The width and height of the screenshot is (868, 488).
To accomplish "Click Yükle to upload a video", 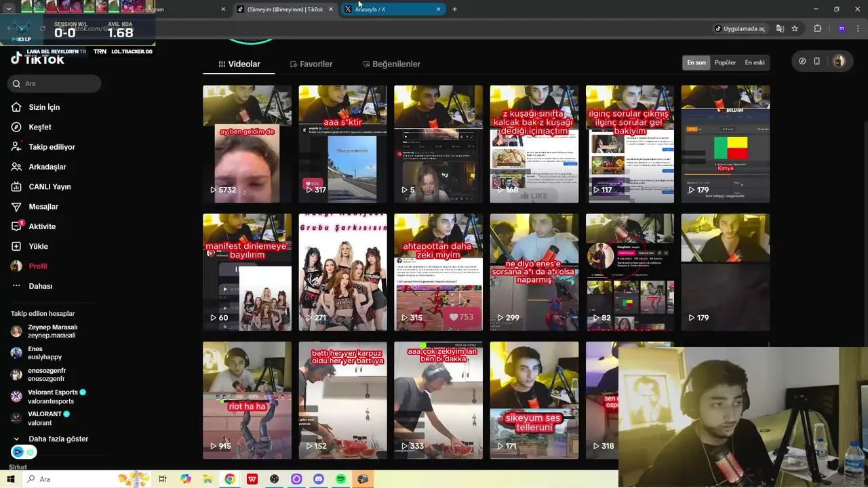I will tap(38, 246).
